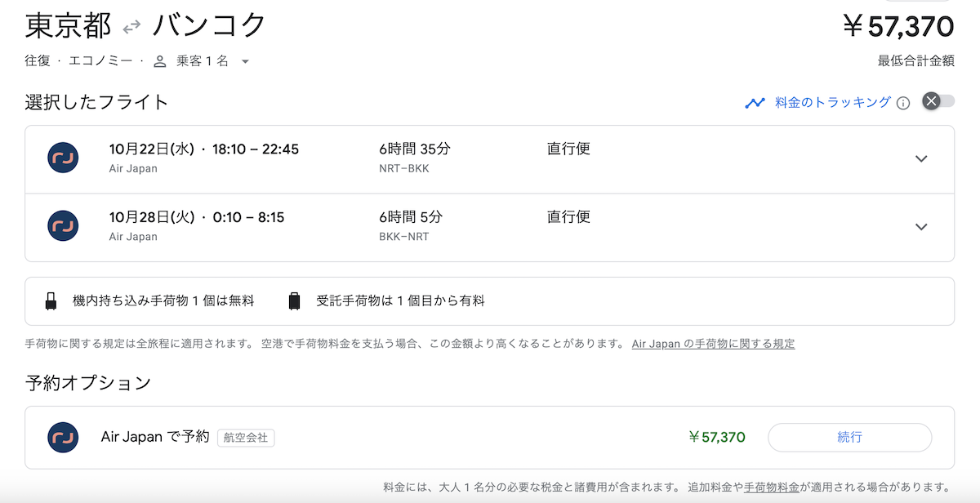Viewport: 980px width, 503px height.
Task: Click the passenger person icon
Action: click(160, 61)
